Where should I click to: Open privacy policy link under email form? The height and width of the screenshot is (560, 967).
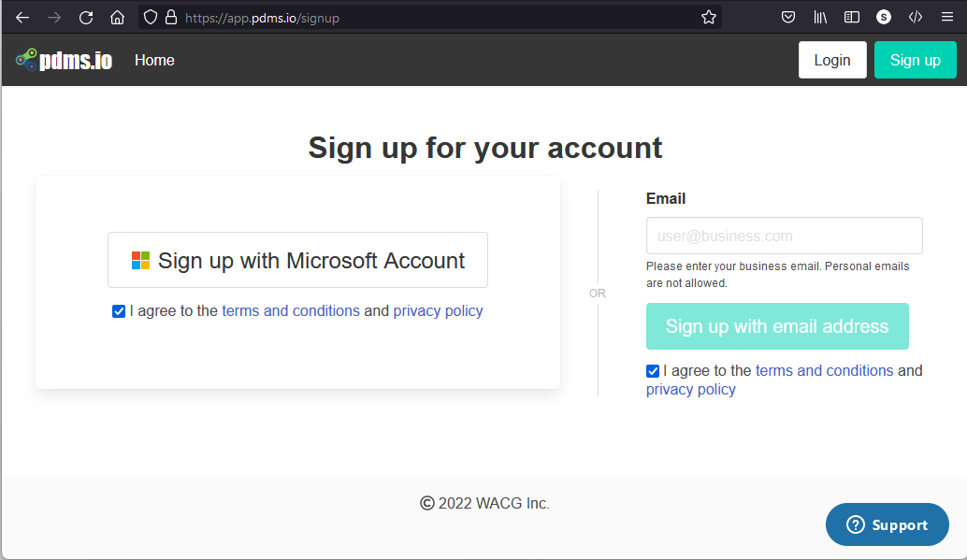click(691, 390)
